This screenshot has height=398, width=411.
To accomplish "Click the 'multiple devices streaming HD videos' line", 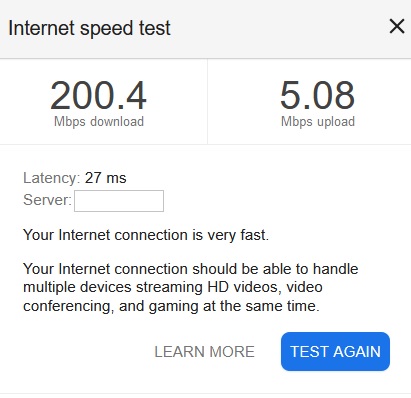I will coord(173,287).
